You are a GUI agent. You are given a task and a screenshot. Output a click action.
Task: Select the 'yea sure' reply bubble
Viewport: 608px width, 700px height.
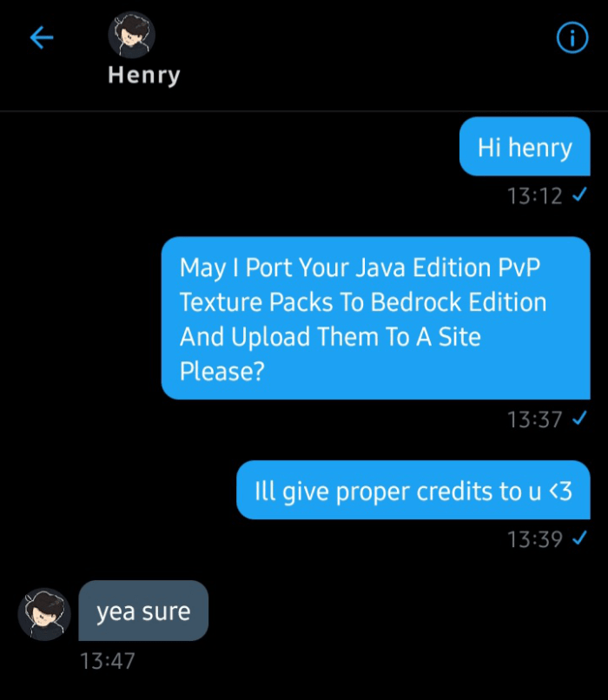[x=143, y=611]
